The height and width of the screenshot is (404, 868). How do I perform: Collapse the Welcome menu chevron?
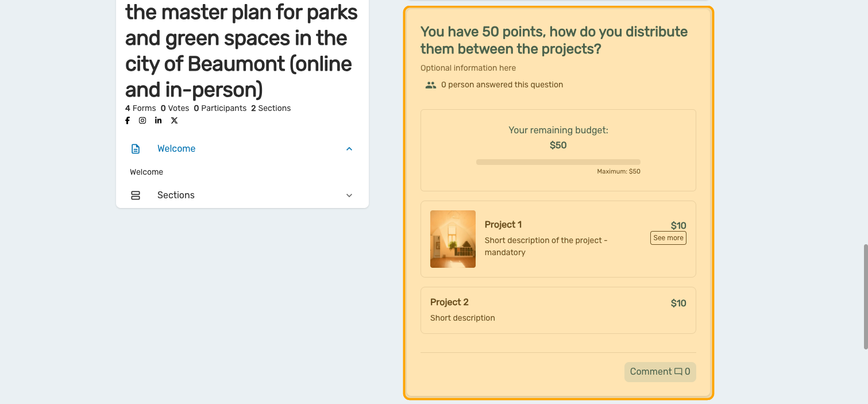pyautogui.click(x=349, y=149)
